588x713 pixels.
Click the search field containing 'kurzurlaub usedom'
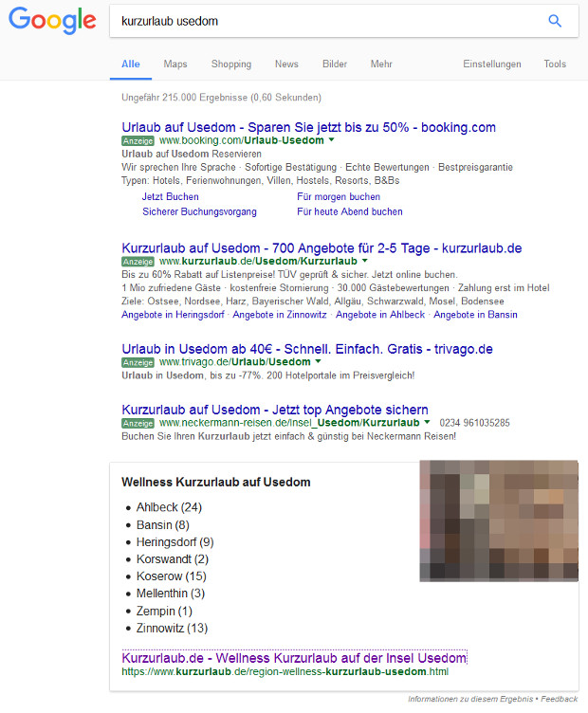coord(322,21)
